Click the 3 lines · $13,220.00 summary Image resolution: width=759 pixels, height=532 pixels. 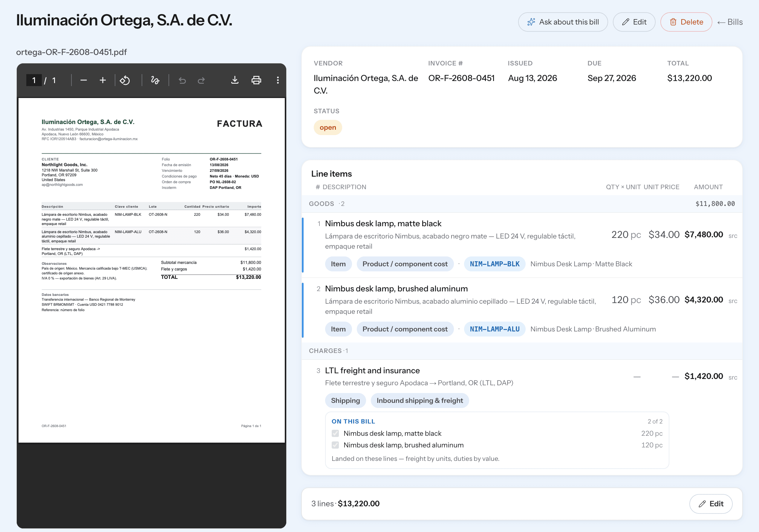pos(345,504)
